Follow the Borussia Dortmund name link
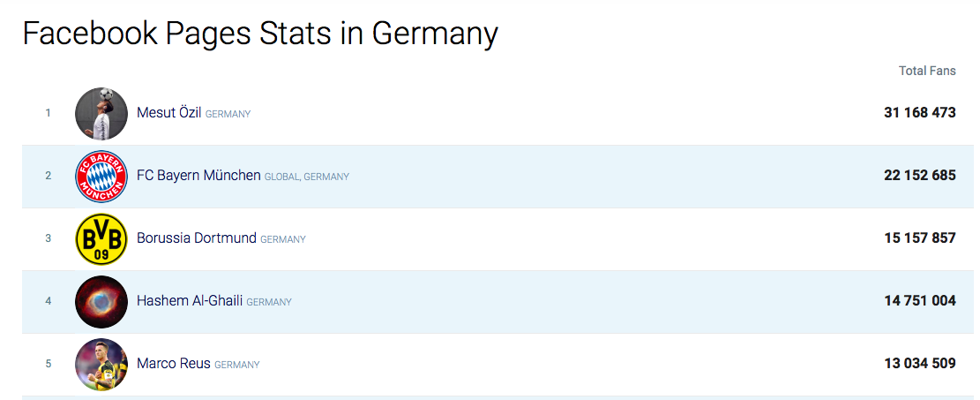 [x=196, y=238]
